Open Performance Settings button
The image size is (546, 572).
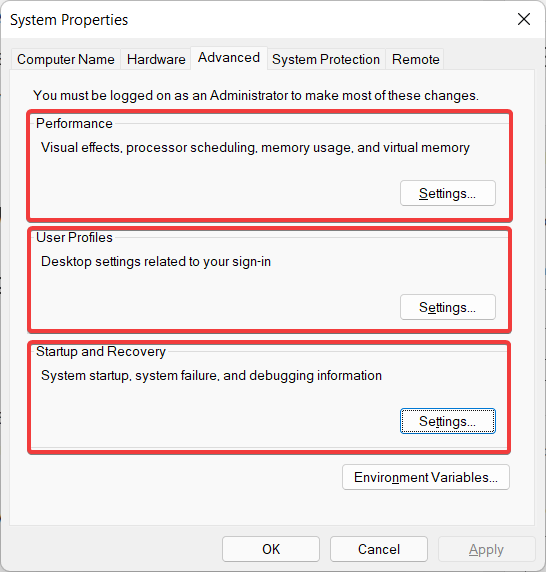coord(448,193)
